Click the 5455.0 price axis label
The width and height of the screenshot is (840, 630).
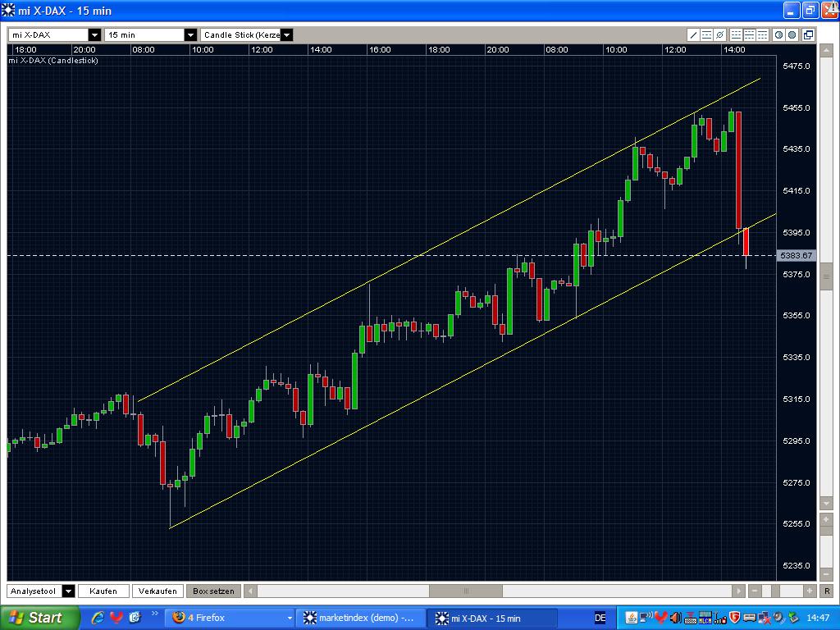797,107
